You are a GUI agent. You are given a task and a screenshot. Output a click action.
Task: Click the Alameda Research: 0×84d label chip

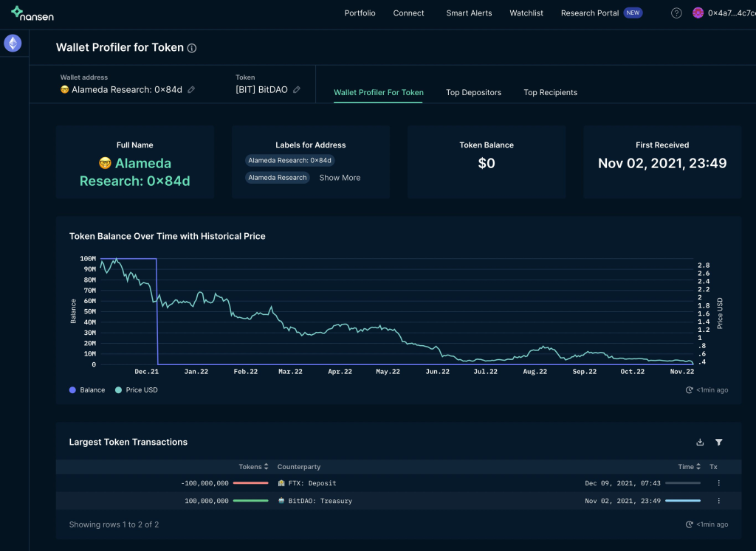click(x=289, y=160)
